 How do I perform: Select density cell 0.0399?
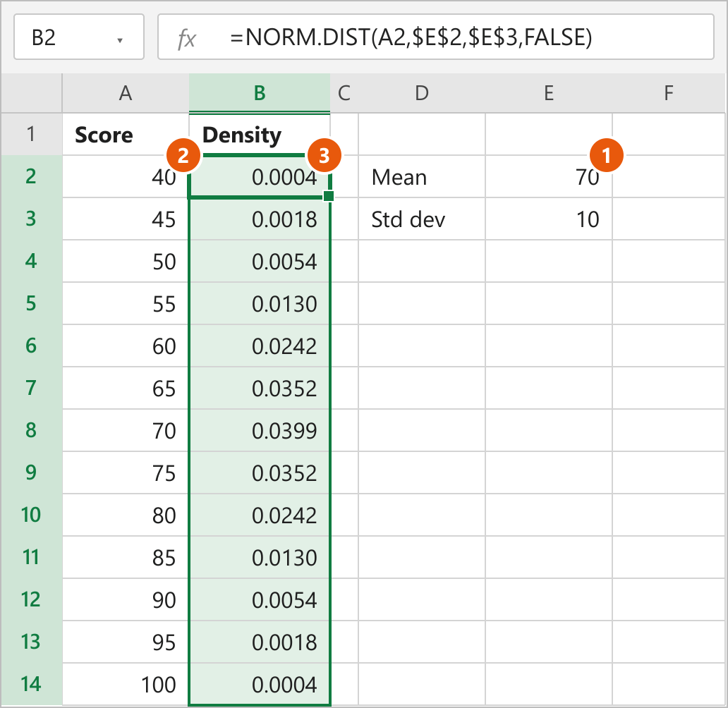point(260,430)
